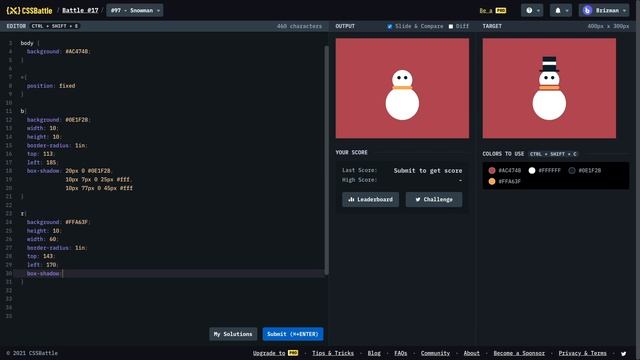Open the Blog footer link
Screen dimensions: 640x360
pos(374,353)
